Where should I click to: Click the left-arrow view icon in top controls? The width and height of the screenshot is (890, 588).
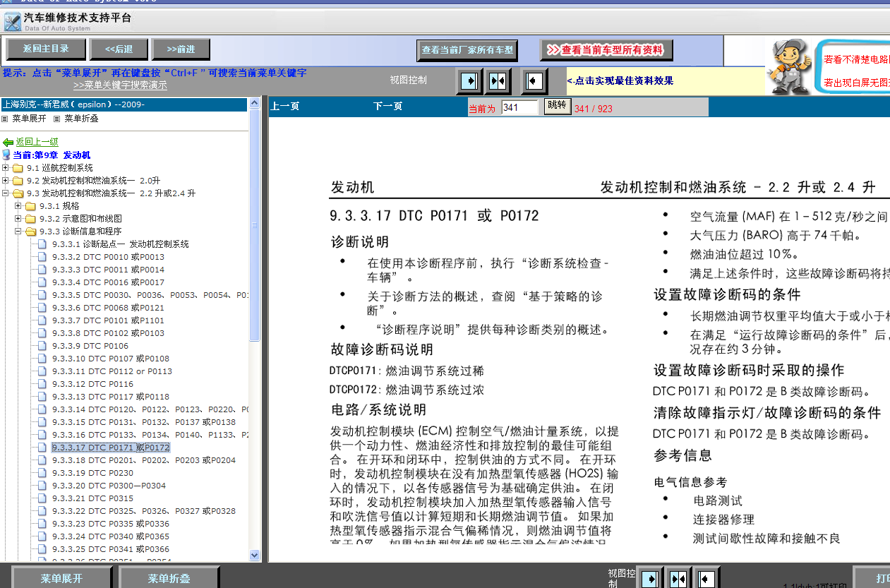[x=534, y=80]
